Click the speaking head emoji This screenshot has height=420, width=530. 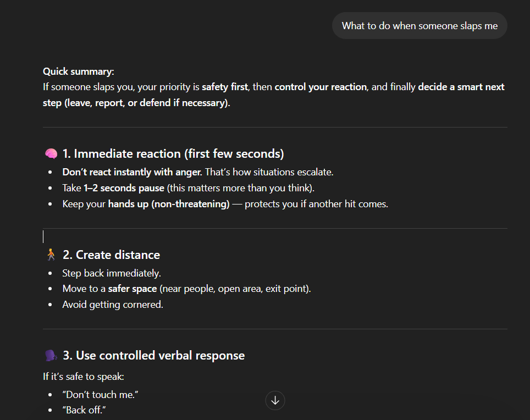(x=51, y=356)
